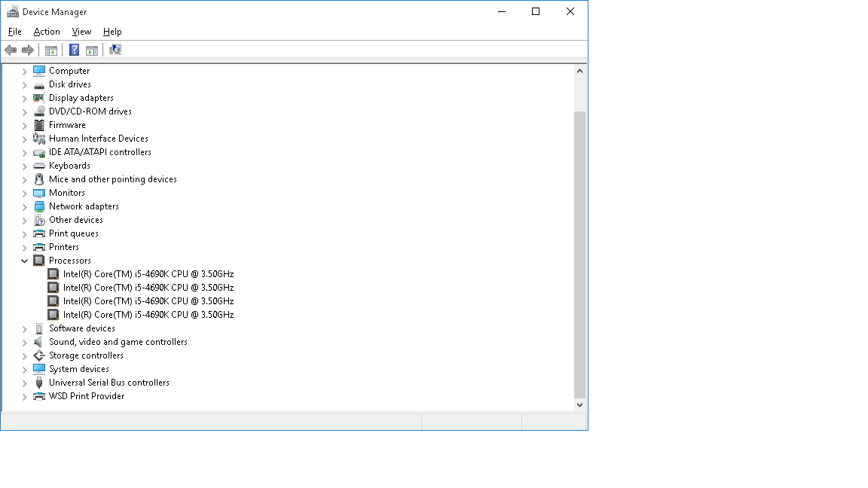Click the Storage controllers icon
Screen dimensions: 868x488
point(38,355)
